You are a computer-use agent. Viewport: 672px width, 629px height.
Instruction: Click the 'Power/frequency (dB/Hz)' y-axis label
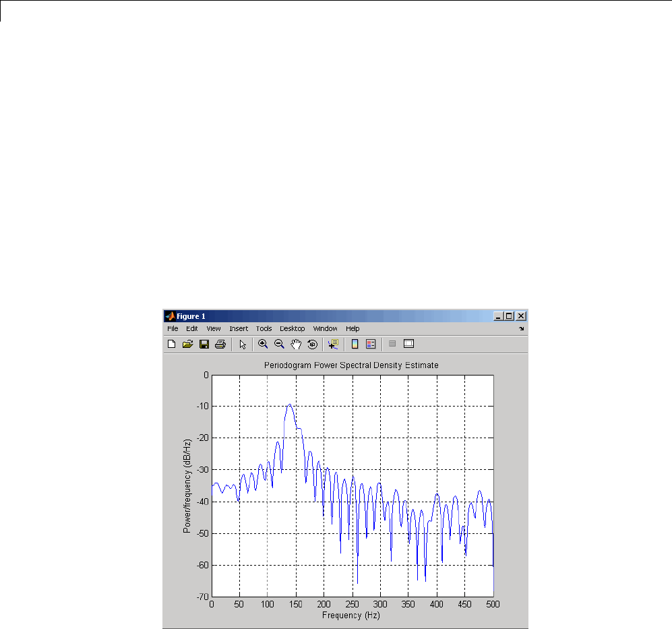pyautogui.click(x=187, y=486)
